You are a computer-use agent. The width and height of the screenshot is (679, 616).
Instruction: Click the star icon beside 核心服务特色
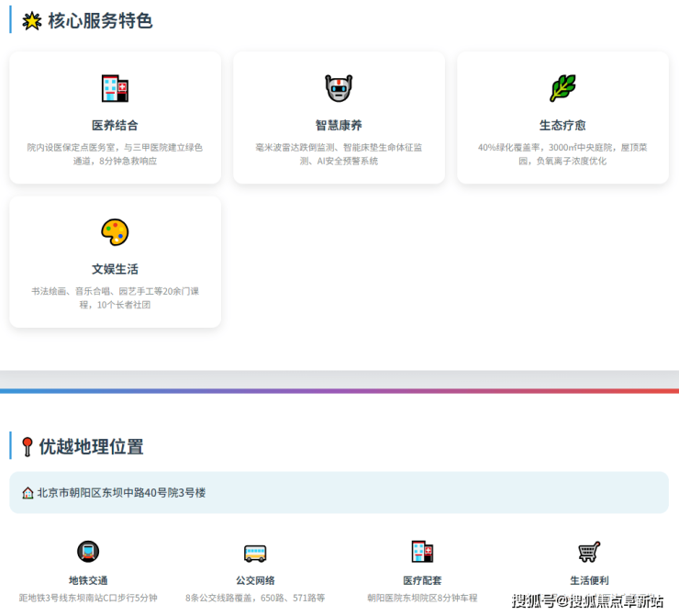coord(31,20)
